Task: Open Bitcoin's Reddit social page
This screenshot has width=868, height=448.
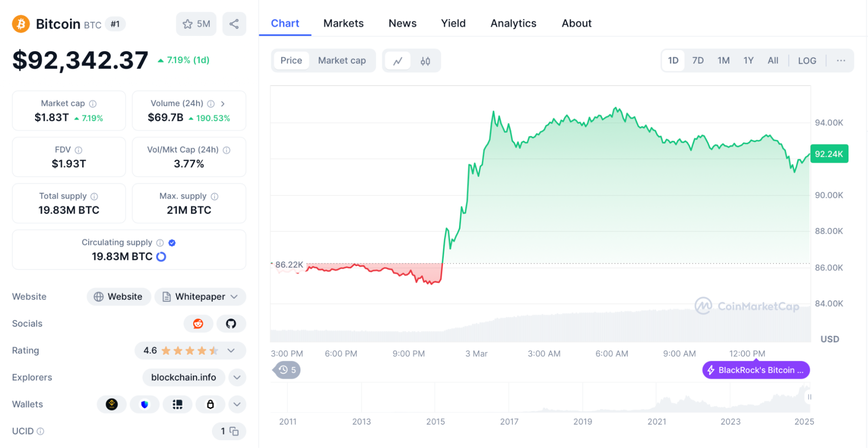Action: pyautogui.click(x=198, y=323)
